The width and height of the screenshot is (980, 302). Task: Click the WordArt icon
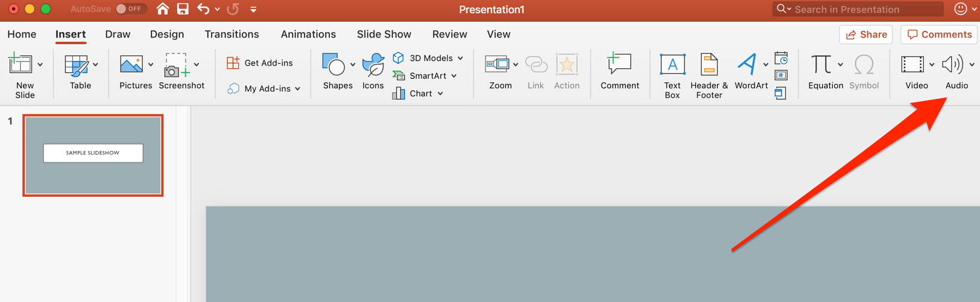(x=747, y=65)
